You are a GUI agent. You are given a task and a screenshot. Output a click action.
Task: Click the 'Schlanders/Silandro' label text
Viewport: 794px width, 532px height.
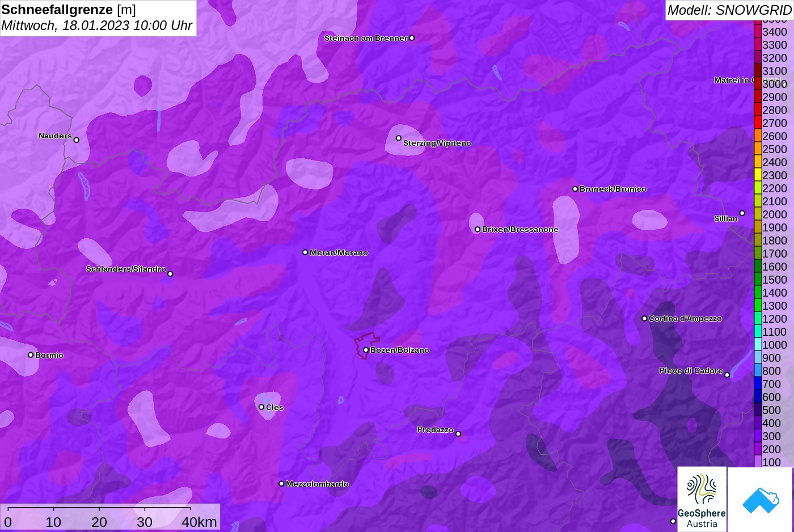click(x=126, y=269)
